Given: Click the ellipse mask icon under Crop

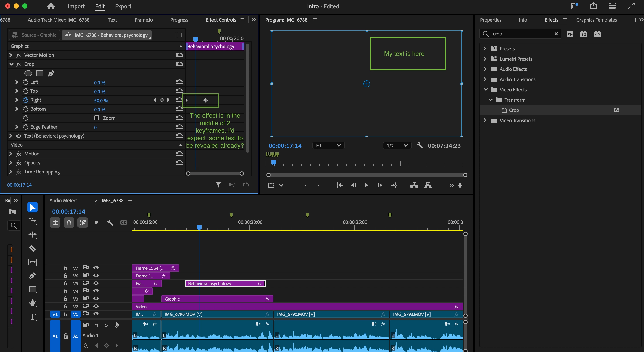Looking at the screenshot, I should (x=28, y=73).
